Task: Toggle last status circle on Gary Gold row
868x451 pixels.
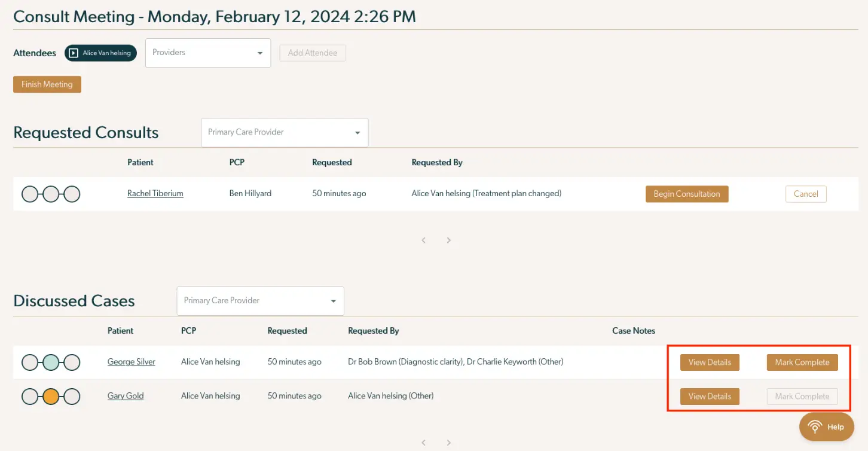Action: 72,395
